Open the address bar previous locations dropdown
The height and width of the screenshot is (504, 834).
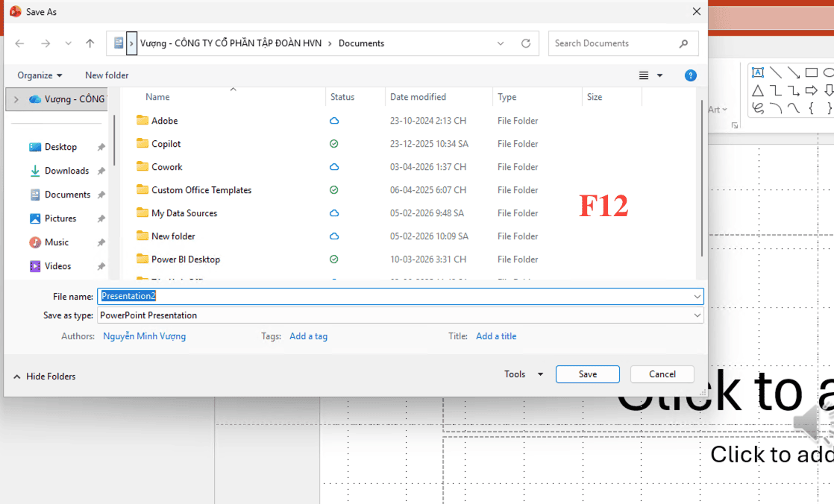(501, 43)
